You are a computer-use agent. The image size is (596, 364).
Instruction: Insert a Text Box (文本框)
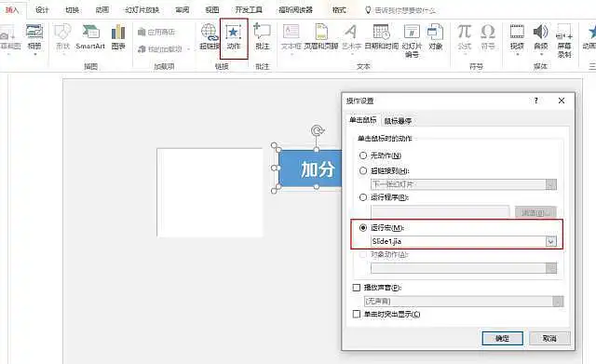291,37
